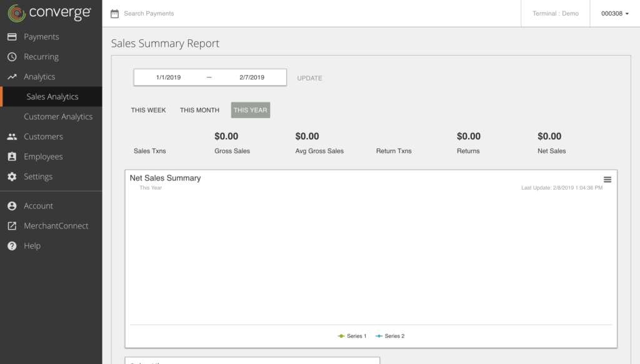Viewport: 640px width, 364px height.
Task: Edit the end date 2/7/2019
Action: pyautogui.click(x=252, y=77)
